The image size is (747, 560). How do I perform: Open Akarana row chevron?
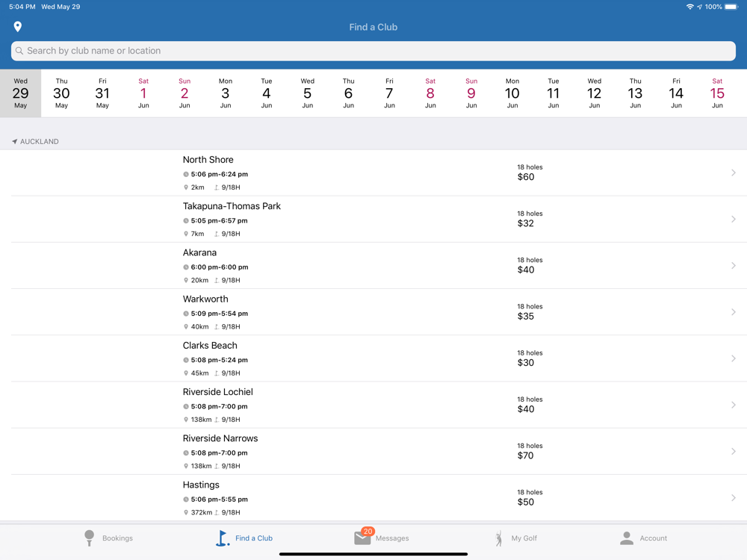point(734,266)
